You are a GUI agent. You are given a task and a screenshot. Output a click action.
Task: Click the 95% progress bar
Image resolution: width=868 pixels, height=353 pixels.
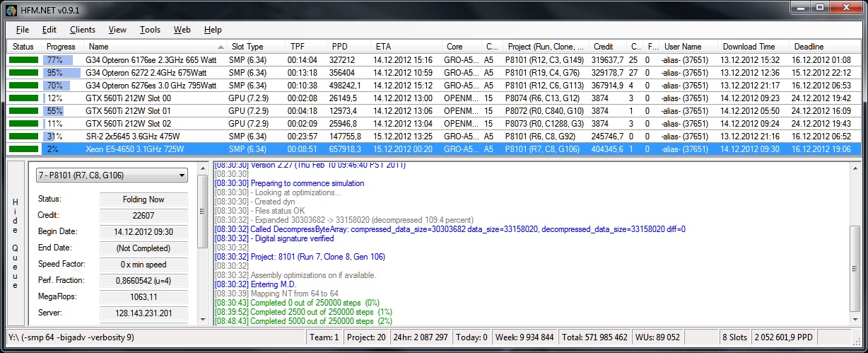click(x=62, y=72)
